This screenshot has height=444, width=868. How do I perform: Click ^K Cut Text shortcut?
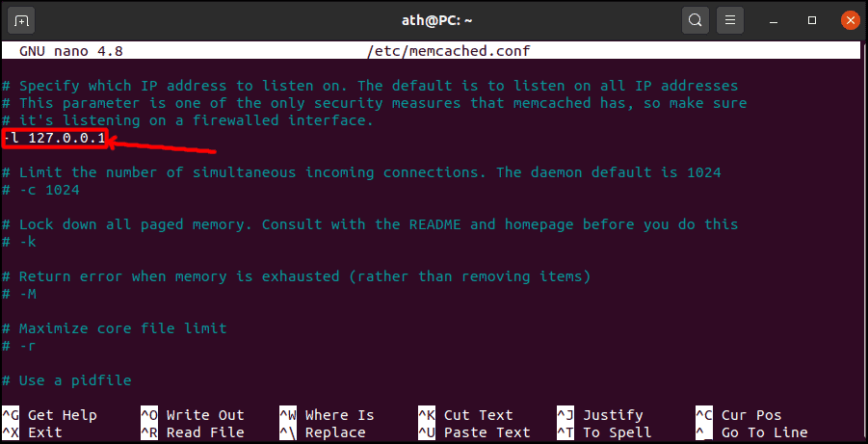465,415
